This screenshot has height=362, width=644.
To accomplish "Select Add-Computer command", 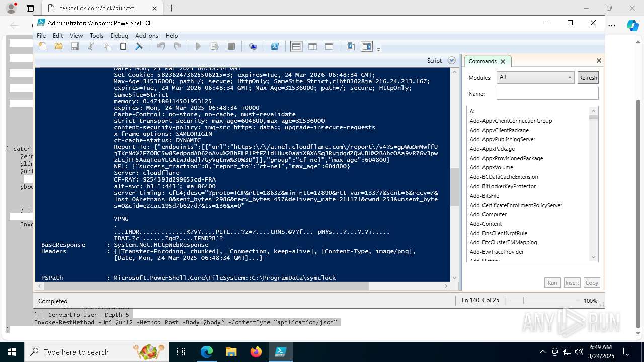I will click(x=488, y=214).
